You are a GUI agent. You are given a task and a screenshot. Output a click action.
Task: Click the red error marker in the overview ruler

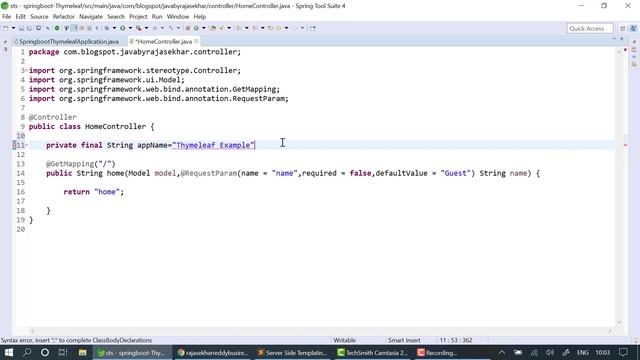625,145
